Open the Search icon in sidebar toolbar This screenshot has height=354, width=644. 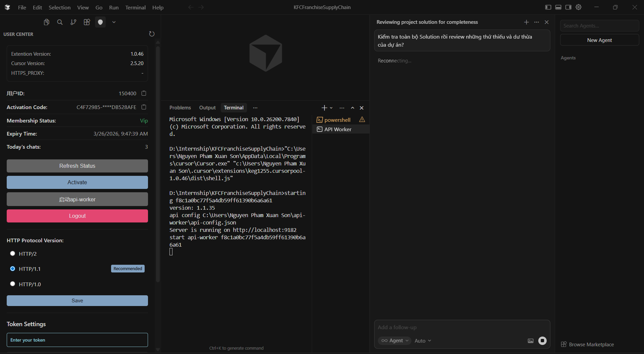click(x=60, y=22)
